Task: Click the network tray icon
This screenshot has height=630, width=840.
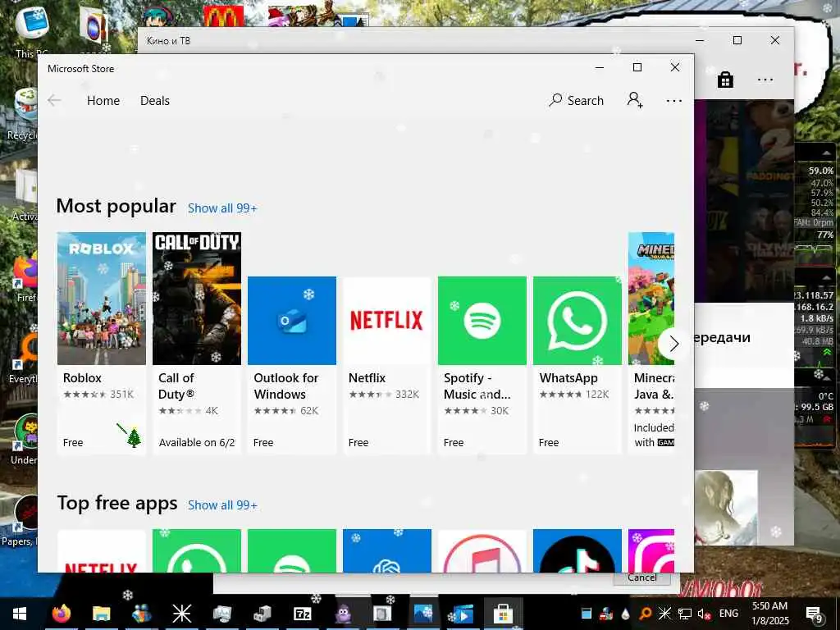Action: (x=685, y=614)
